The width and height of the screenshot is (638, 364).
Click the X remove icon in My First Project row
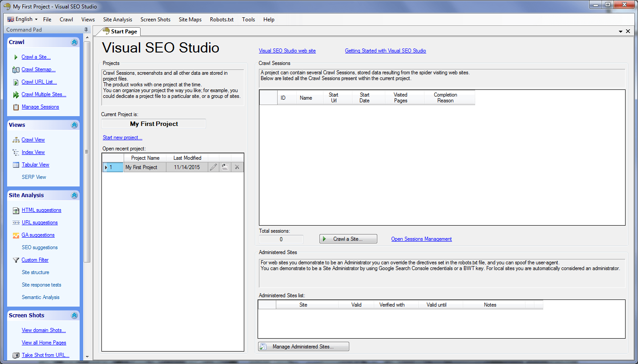pos(237,167)
